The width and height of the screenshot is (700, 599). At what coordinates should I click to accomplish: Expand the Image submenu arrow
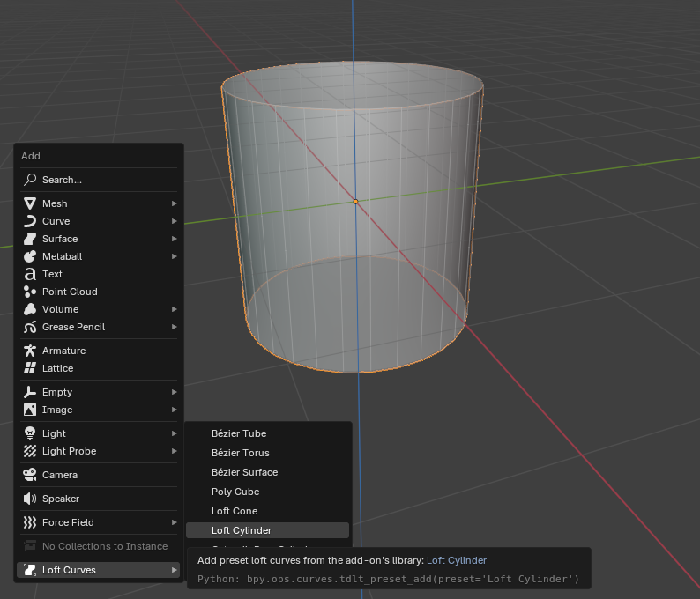pos(174,410)
